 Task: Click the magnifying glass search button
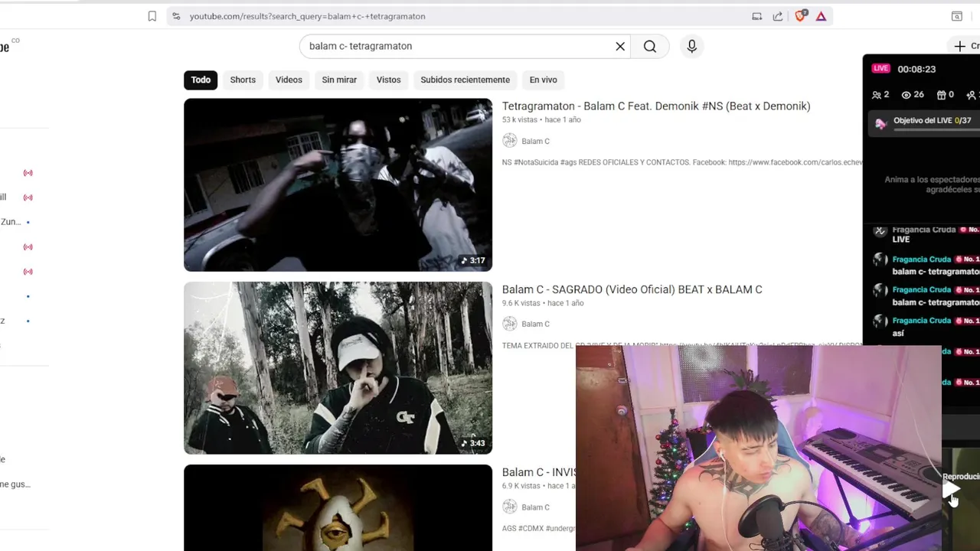(650, 46)
